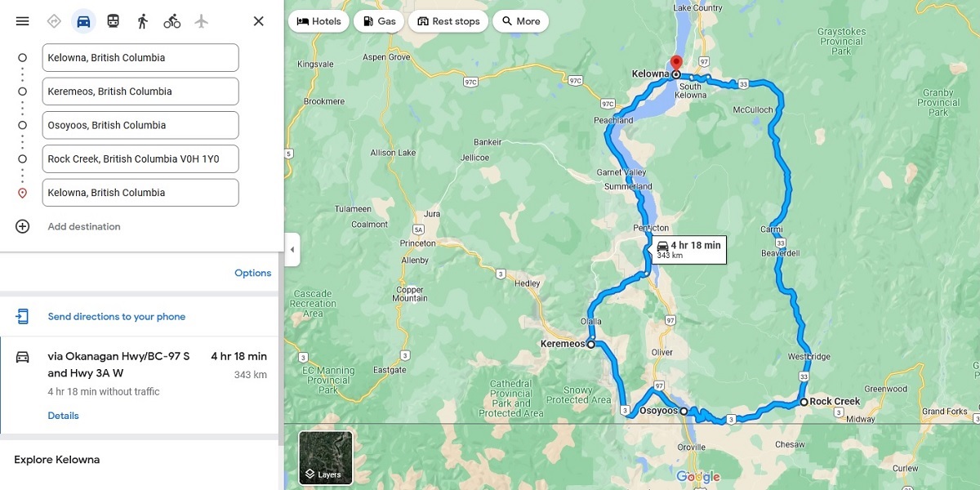Send directions to your phone
Screen dimensions: 980x490
tap(116, 317)
